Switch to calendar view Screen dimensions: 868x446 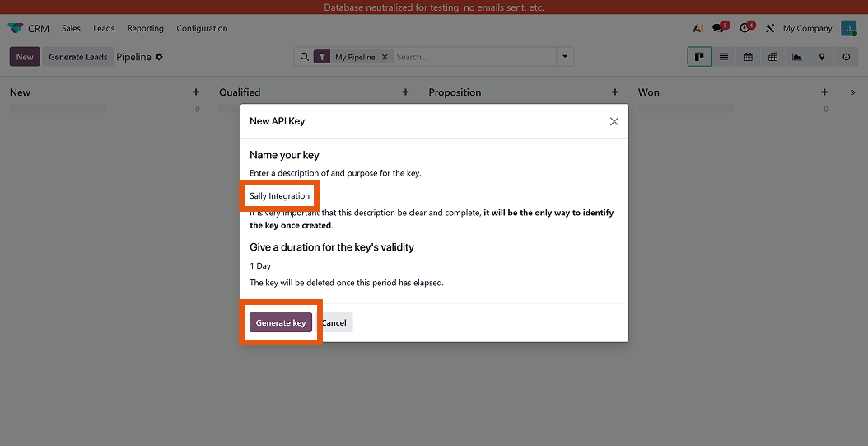[x=749, y=57]
